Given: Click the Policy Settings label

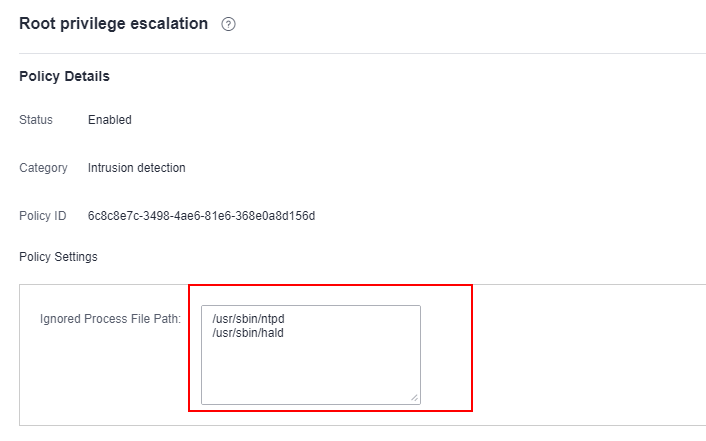Looking at the screenshot, I should [x=58, y=257].
